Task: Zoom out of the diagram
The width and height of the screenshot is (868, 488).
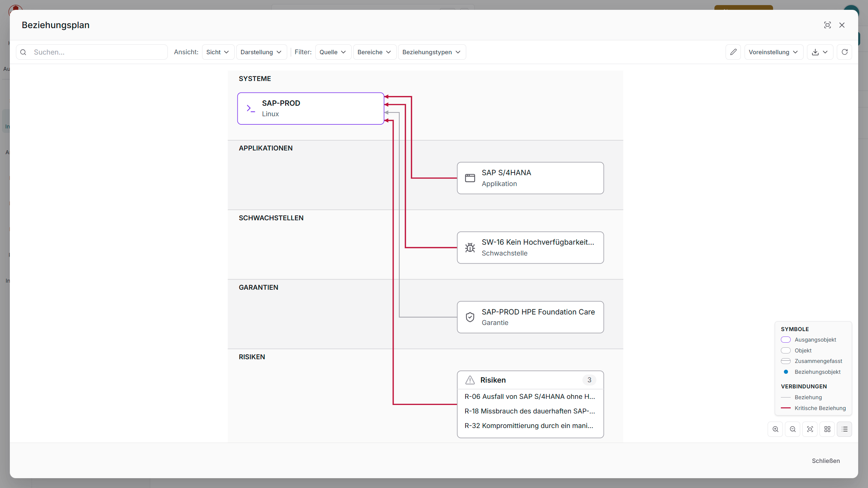Action: pos(793,429)
